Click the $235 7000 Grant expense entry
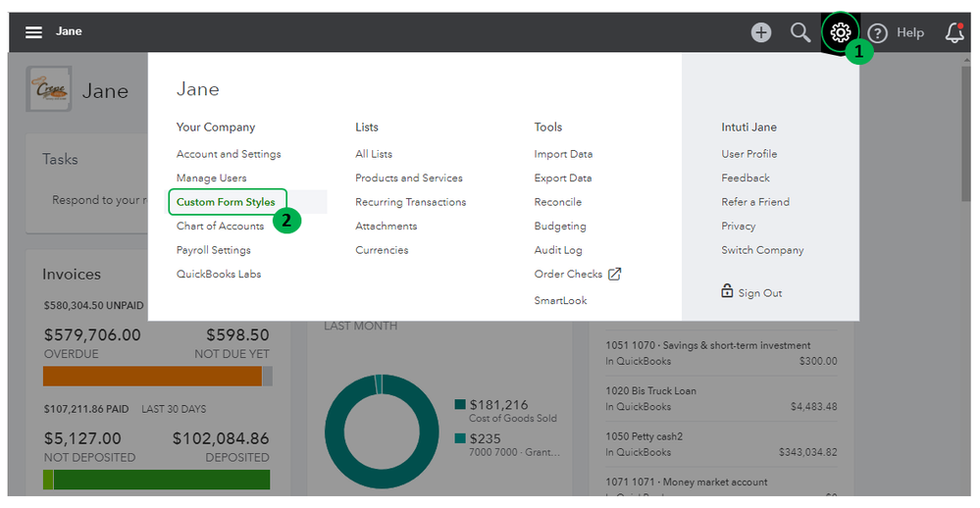Screen dimensions: 980x508 click(507, 444)
